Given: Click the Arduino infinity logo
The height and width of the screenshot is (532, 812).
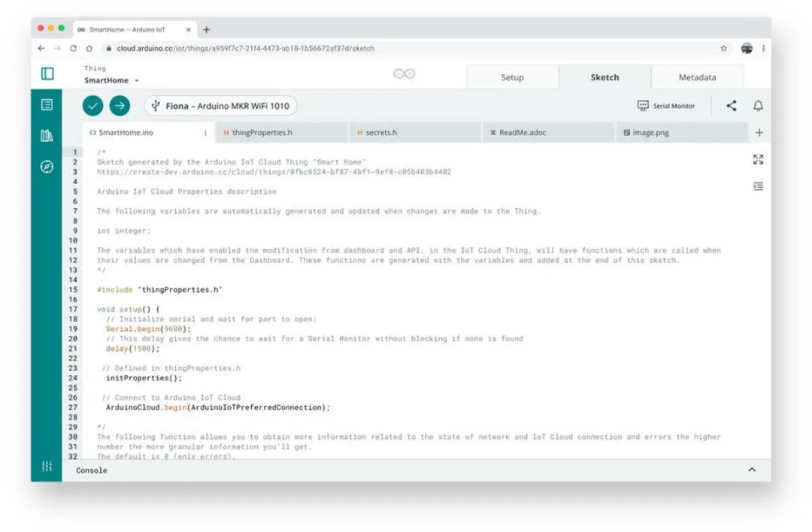Looking at the screenshot, I should (x=404, y=74).
